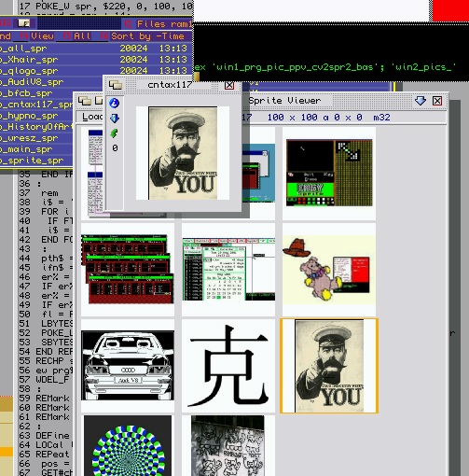Click code line 54 END REP
Screen dimensions: 469x476
[x=46, y=352]
